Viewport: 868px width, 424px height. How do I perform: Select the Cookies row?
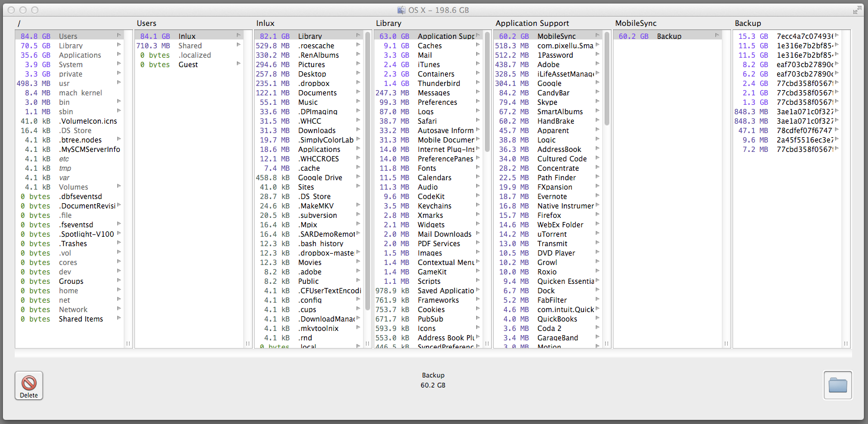[x=428, y=309]
